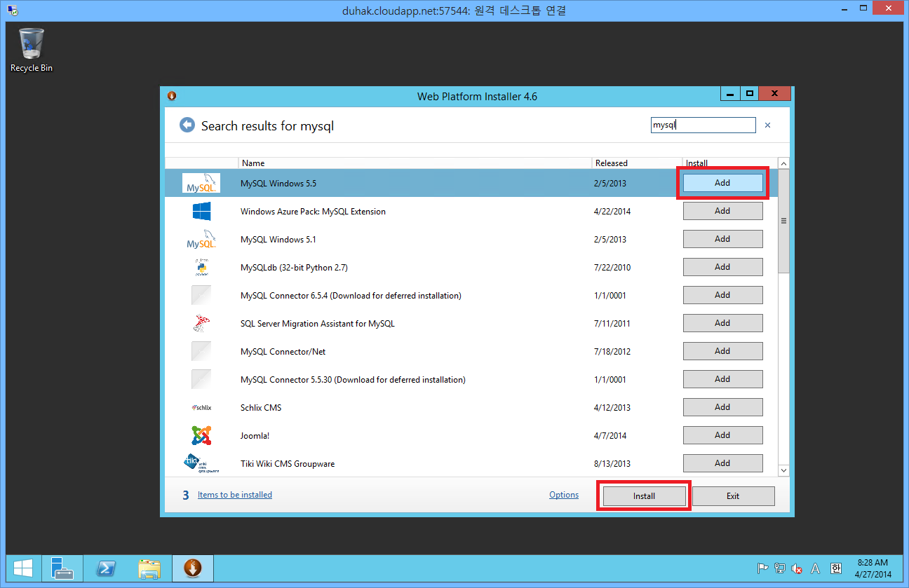Click the MySQL Windows 5.1 logo icon
The height and width of the screenshot is (588, 909).
coord(201,239)
